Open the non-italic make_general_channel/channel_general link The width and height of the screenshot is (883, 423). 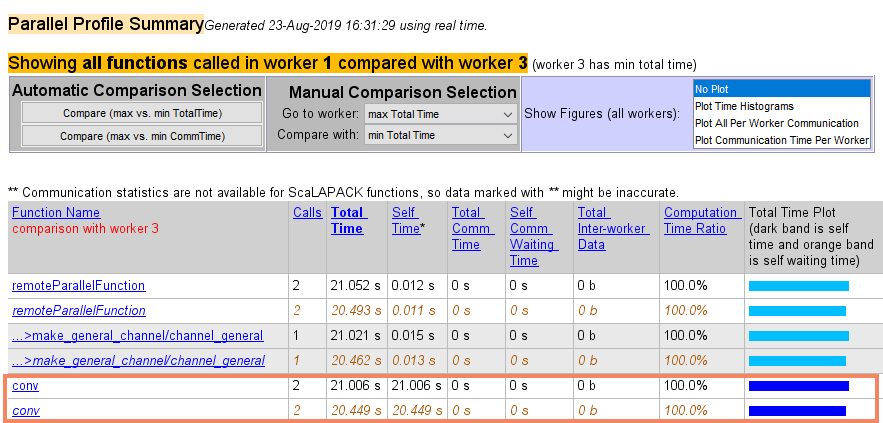pyautogui.click(x=138, y=336)
